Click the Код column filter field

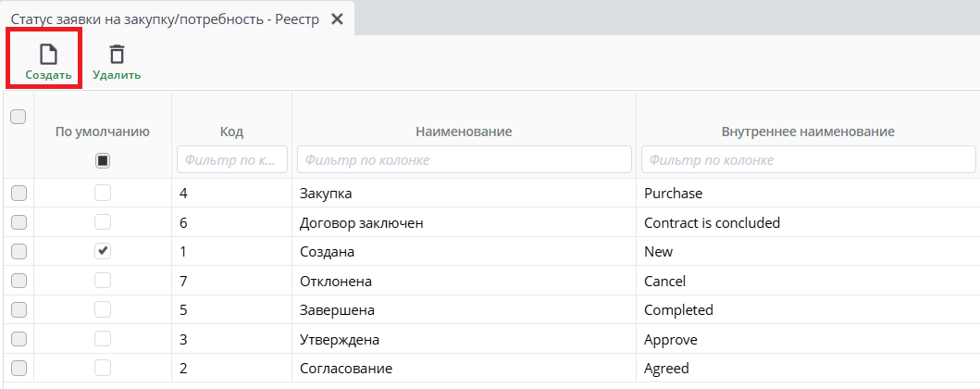point(232,160)
